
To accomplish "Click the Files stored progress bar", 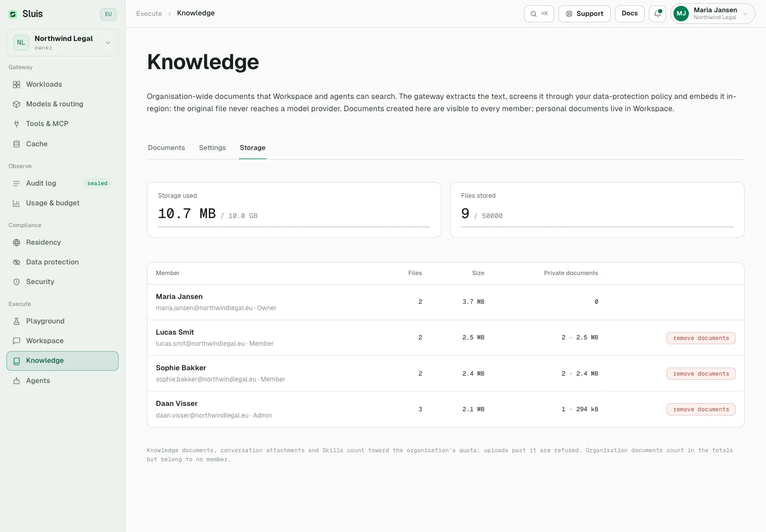I will [597, 227].
